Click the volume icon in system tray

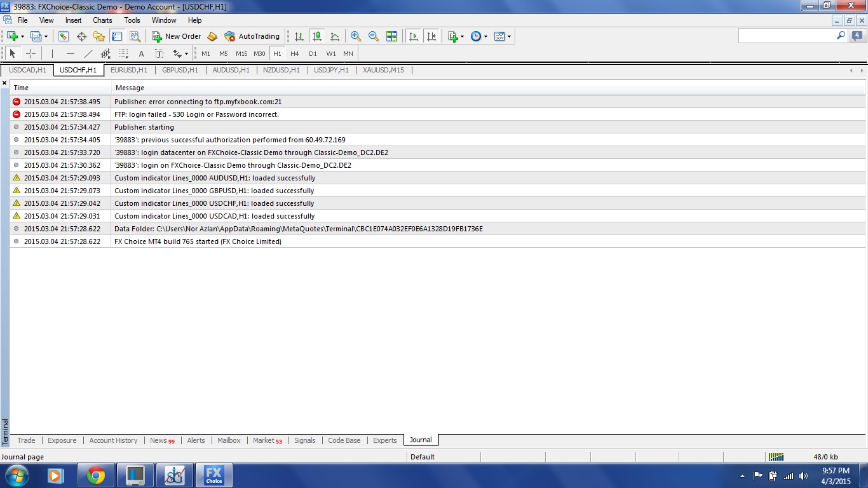tap(804, 475)
